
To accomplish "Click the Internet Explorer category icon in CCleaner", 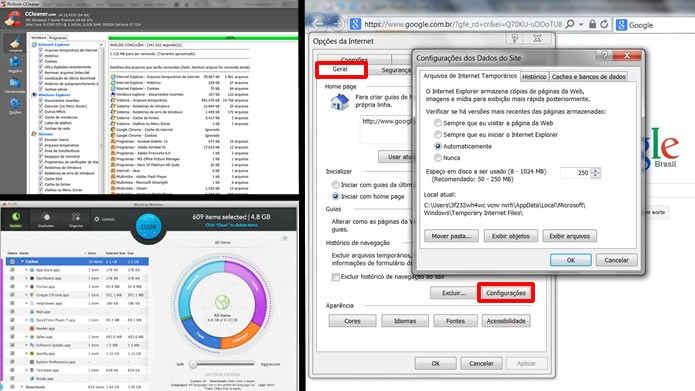I will click(34, 45).
